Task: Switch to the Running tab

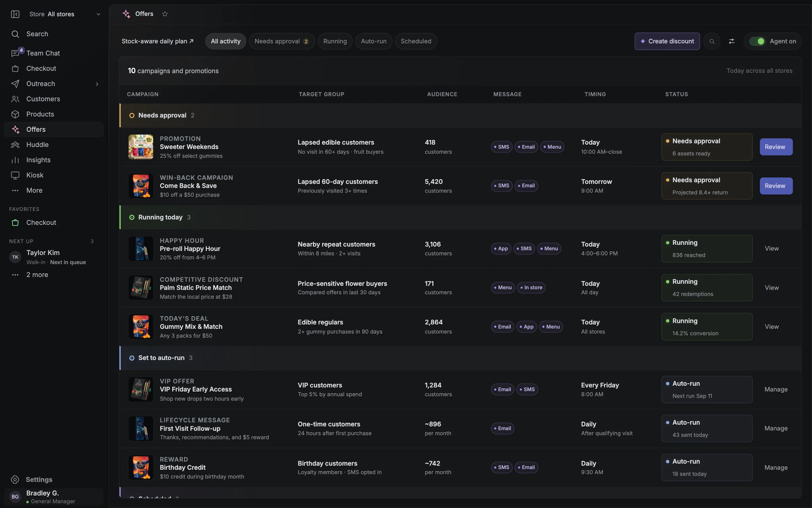Action: pyautogui.click(x=335, y=41)
